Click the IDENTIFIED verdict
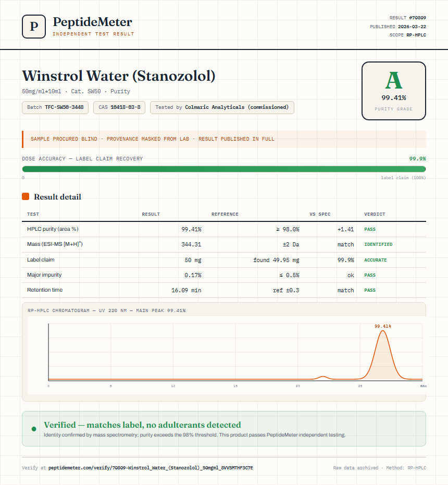The height and width of the screenshot is (485, 448). pos(378,244)
